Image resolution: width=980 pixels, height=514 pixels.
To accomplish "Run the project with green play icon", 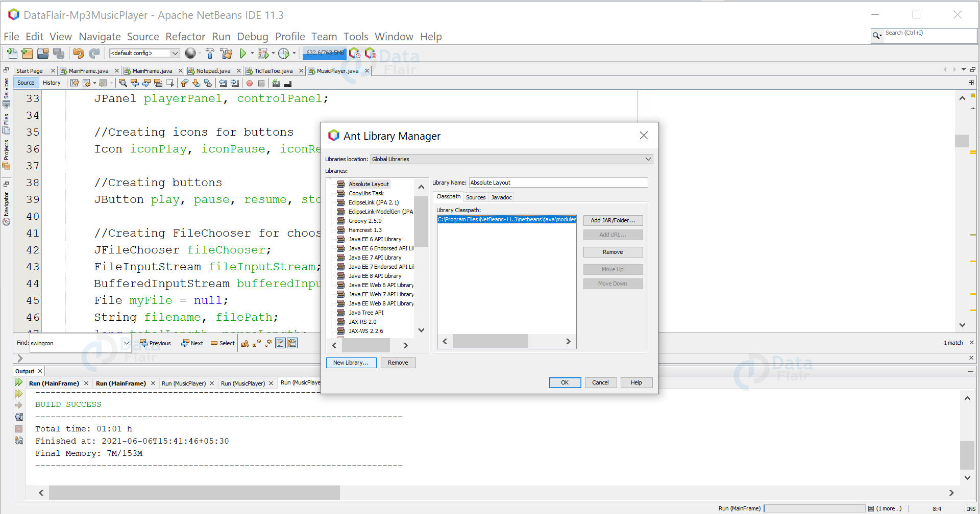I will pos(243,53).
